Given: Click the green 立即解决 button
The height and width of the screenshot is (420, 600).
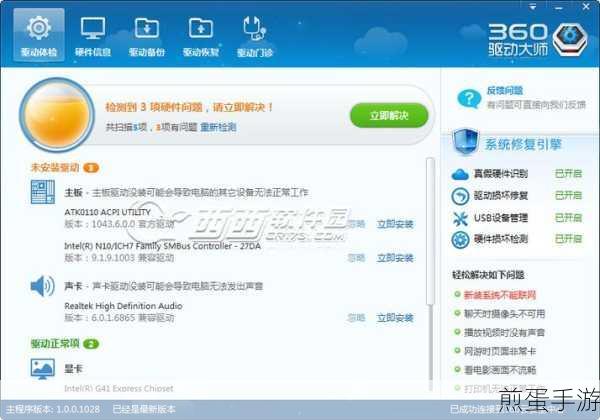Looking at the screenshot, I should coord(389,115).
